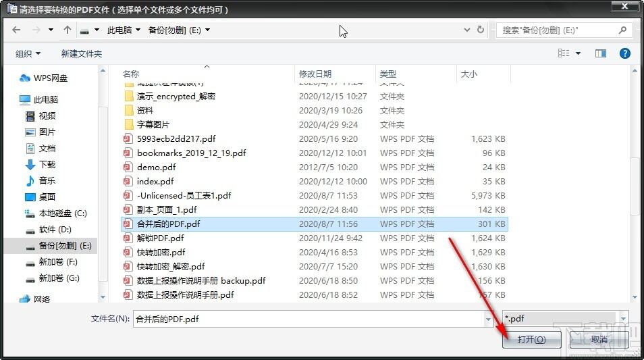The image size is (644, 360).
Task: Open 下载 folder in sidebar
Action: click(41, 164)
